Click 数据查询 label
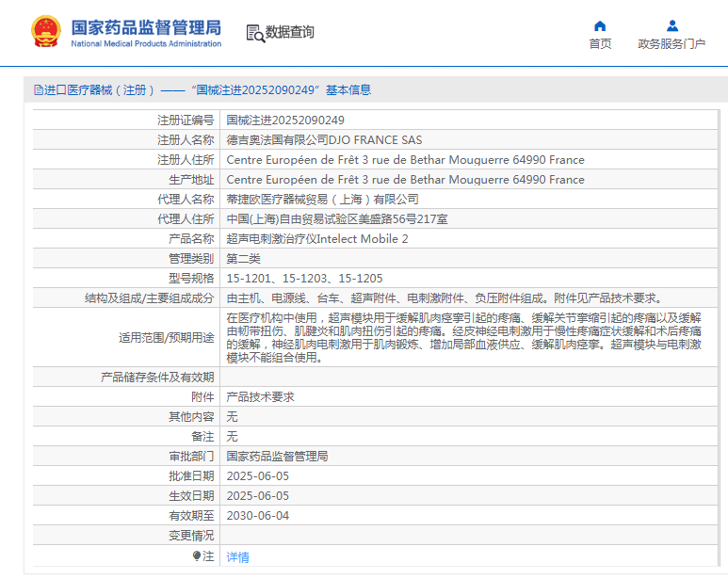 point(290,32)
